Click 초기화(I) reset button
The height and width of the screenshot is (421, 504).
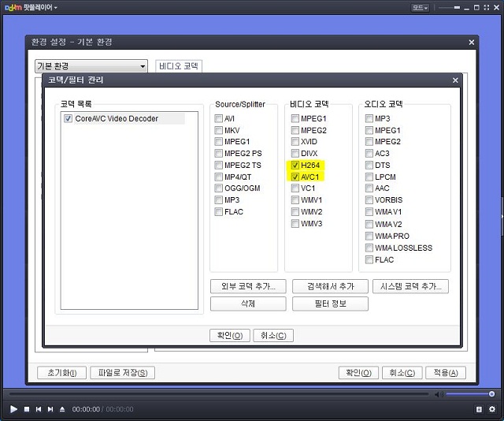point(61,373)
